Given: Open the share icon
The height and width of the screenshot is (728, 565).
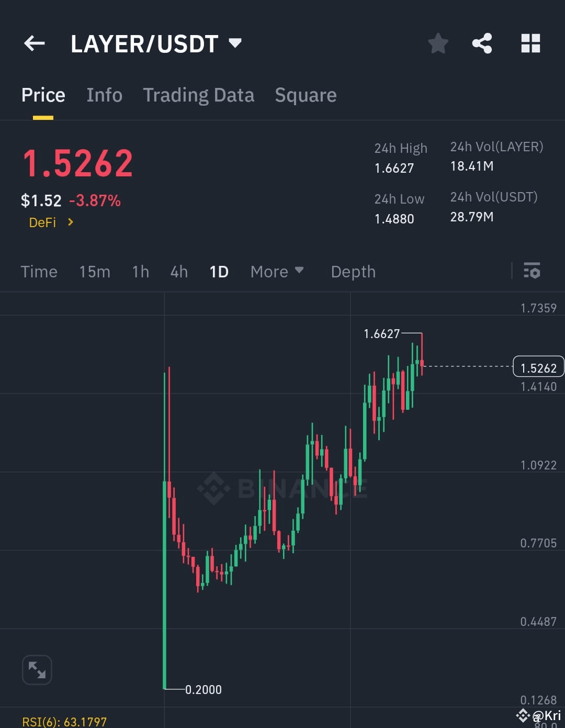Looking at the screenshot, I should (x=481, y=44).
